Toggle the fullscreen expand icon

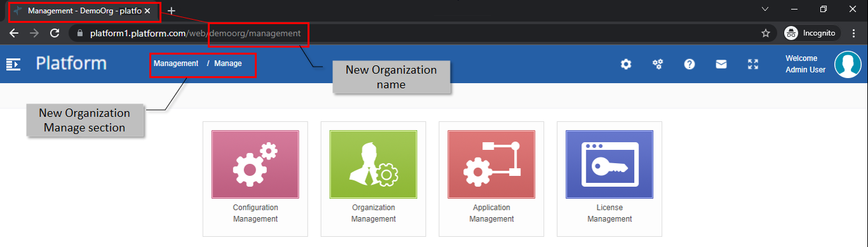(x=753, y=64)
